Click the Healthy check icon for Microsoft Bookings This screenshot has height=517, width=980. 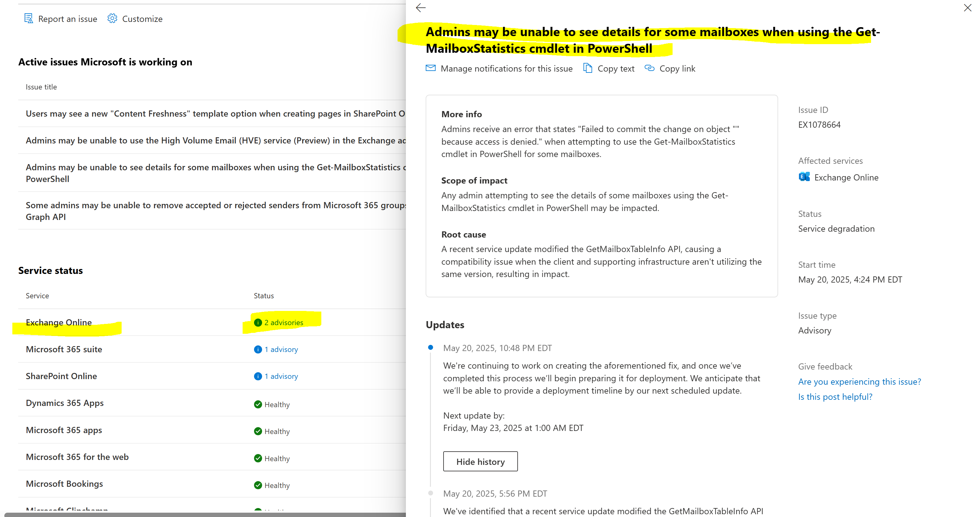[258, 485]
